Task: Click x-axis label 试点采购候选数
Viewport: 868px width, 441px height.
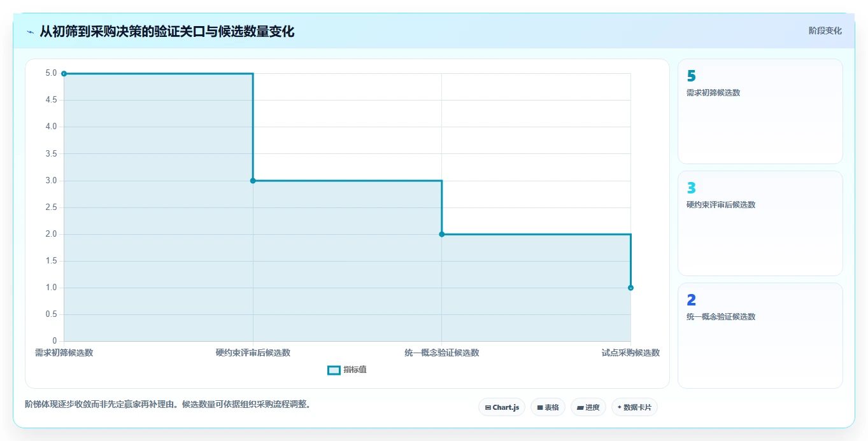Action: pyautogui.click(x=630, y=353)
